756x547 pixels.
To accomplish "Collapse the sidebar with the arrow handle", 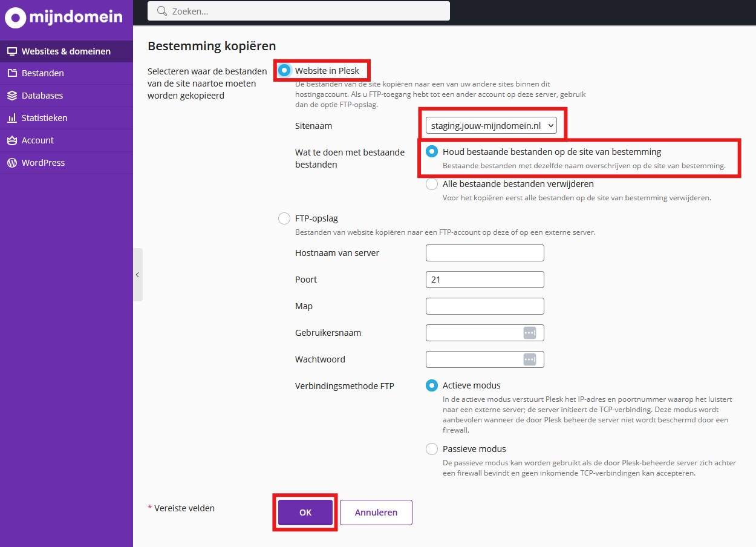I will [137, 275].
